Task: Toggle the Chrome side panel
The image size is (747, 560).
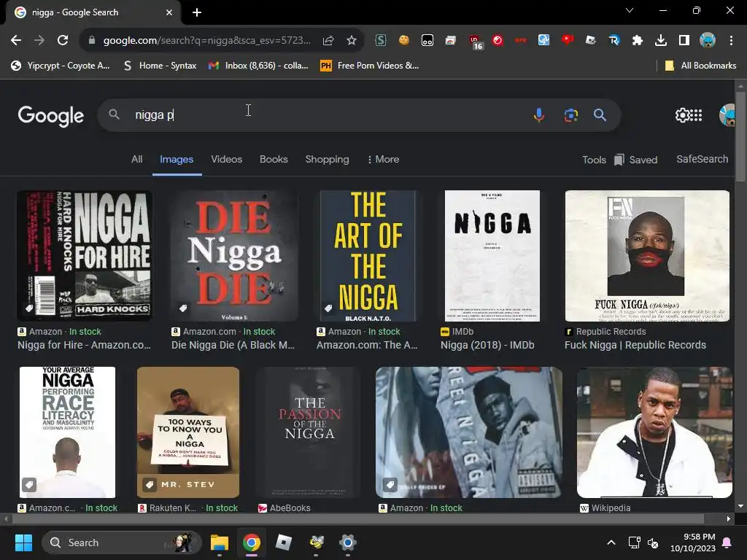Action: pos(684,41)
